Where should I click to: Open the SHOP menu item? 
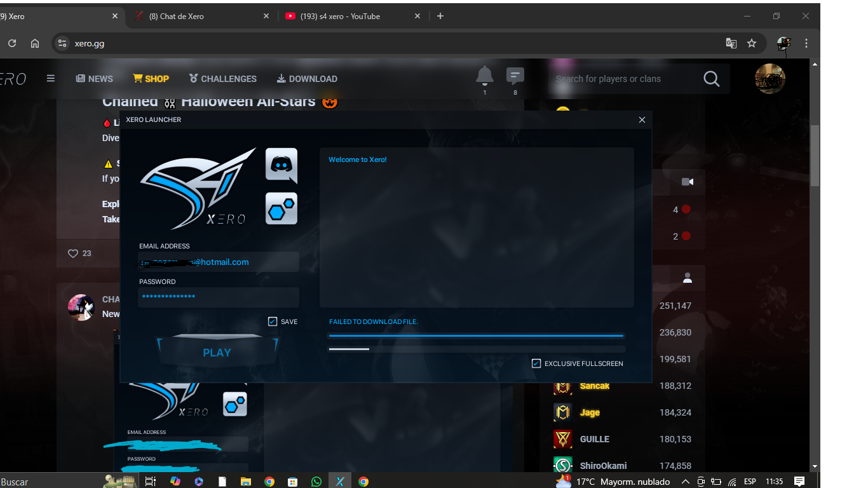tap(151, 79)
